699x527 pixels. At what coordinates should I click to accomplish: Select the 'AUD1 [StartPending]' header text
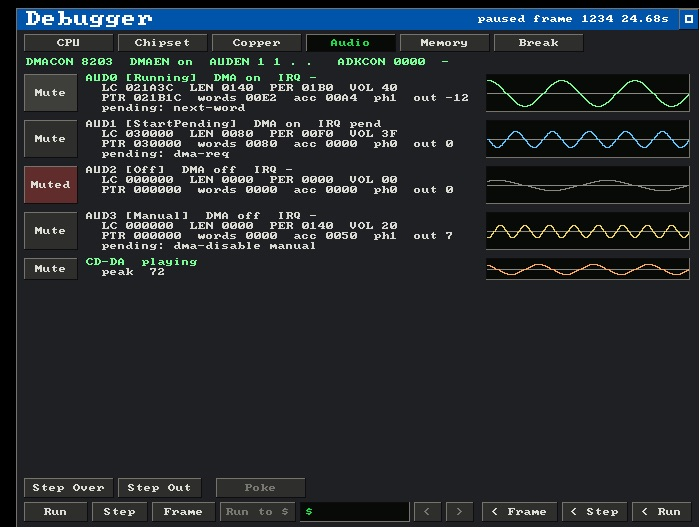161,124
